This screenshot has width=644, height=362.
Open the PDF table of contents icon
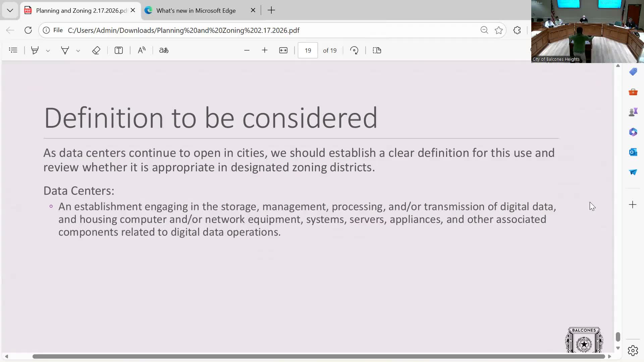pyautogui.click(x=13, y=50)
